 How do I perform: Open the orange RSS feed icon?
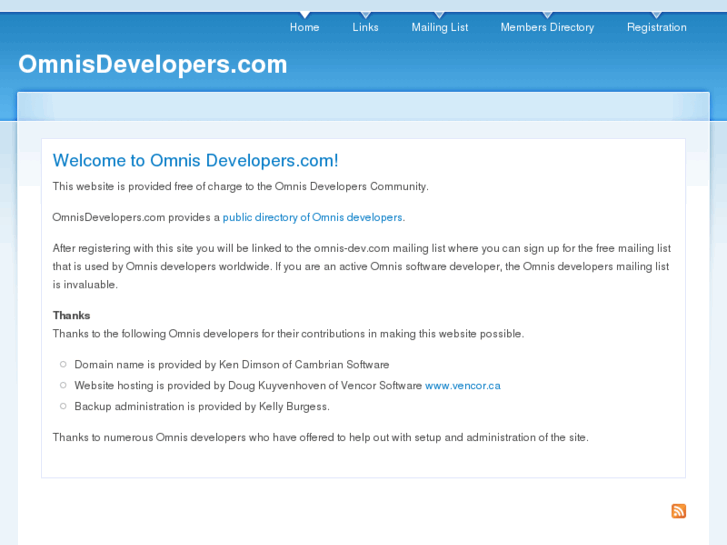(x=678, y=511)
